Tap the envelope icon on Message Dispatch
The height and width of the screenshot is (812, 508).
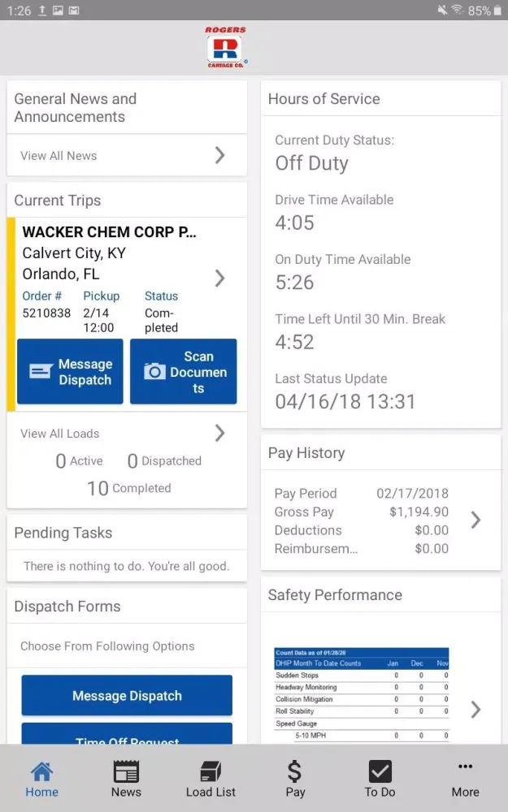(x=41, y=371)
